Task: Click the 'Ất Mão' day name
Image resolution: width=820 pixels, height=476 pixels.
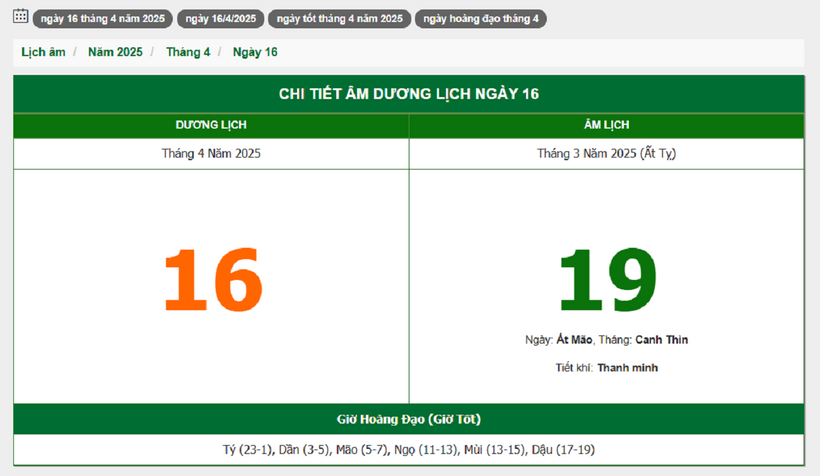Action: click(574, 340)
